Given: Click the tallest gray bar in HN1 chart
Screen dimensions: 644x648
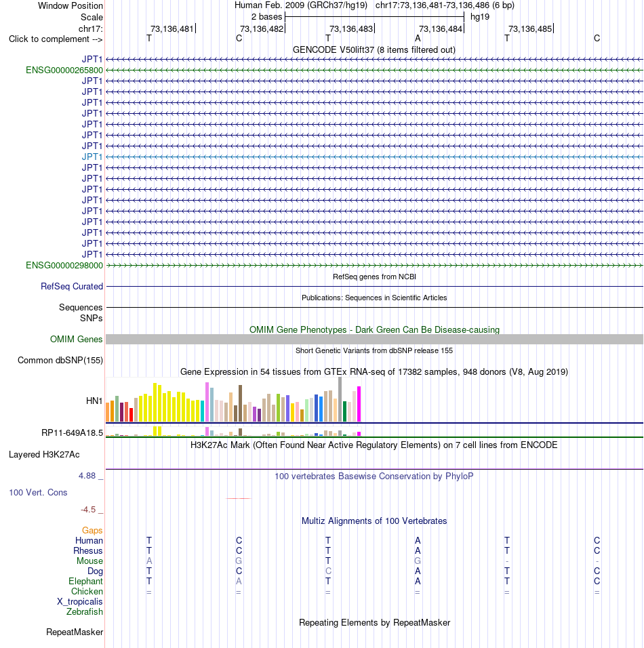Looking at the screenshot, I should [340, 399].
